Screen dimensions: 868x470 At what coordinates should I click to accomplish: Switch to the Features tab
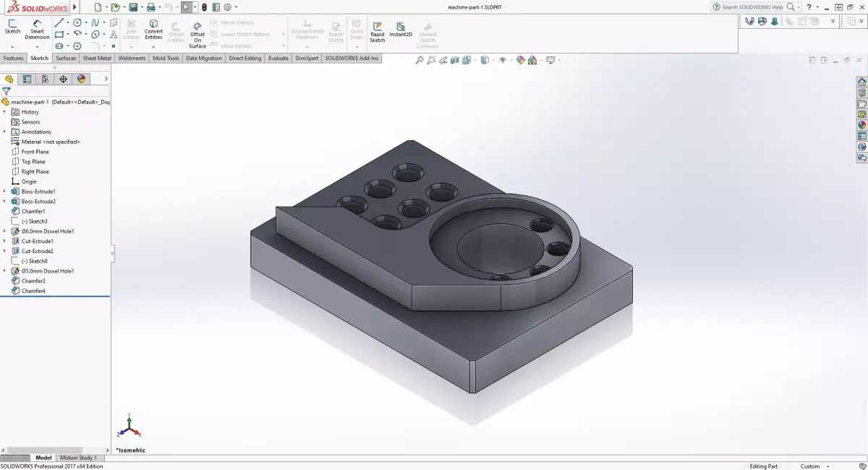[x=13, y=58]
